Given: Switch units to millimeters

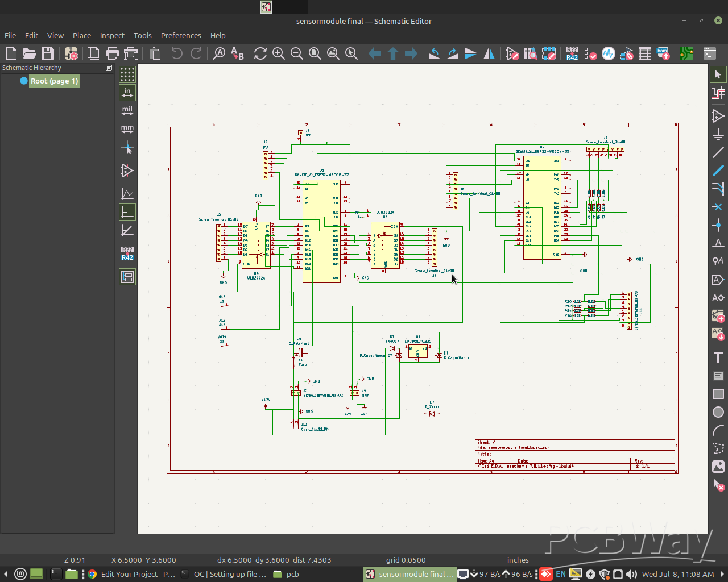Looking at the screenshot, I should 127,129.
